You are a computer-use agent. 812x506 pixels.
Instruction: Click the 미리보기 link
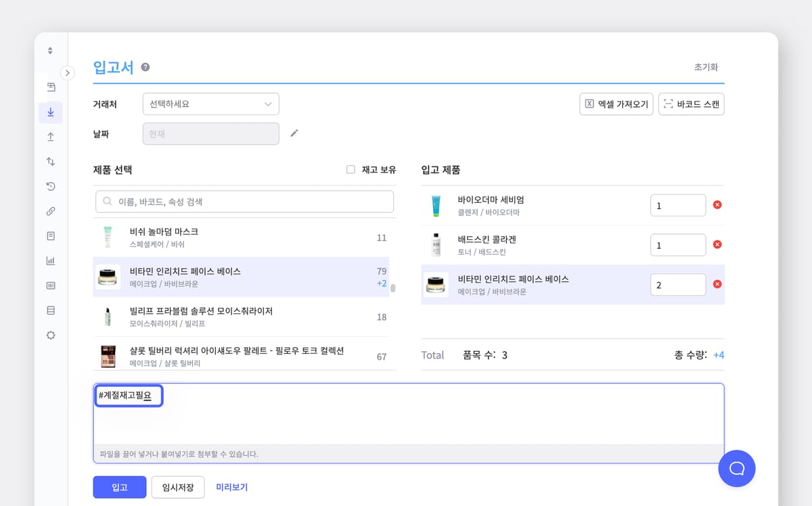[232, 487]
